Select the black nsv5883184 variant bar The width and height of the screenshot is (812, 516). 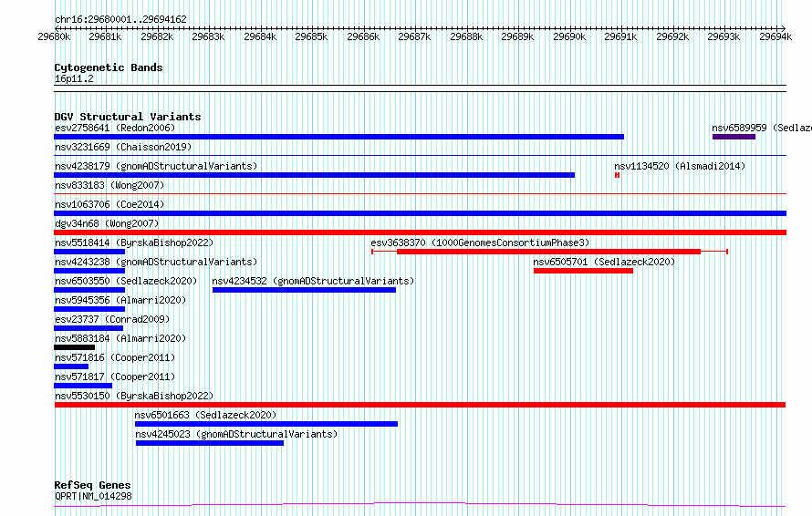[74, 347]
